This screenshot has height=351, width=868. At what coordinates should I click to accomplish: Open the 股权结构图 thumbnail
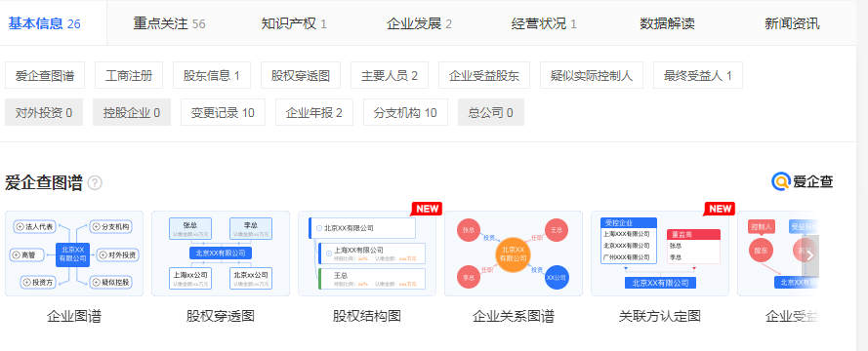click(367, 253)
